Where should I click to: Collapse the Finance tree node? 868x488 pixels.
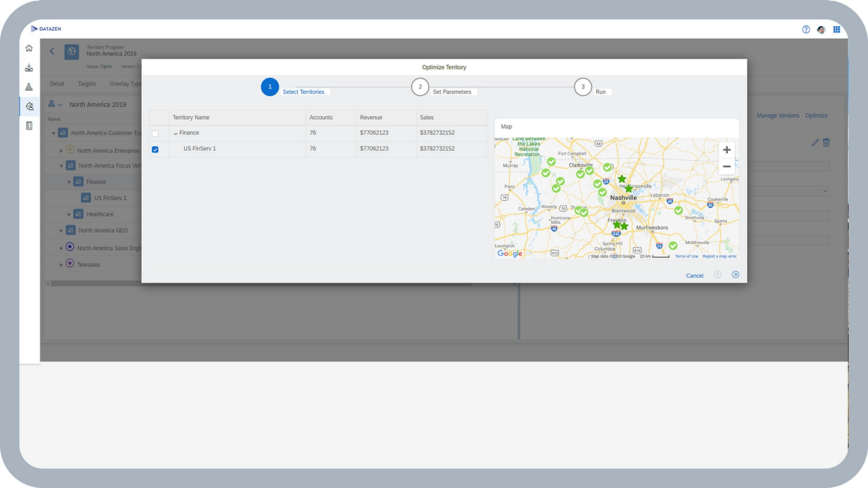69,182
